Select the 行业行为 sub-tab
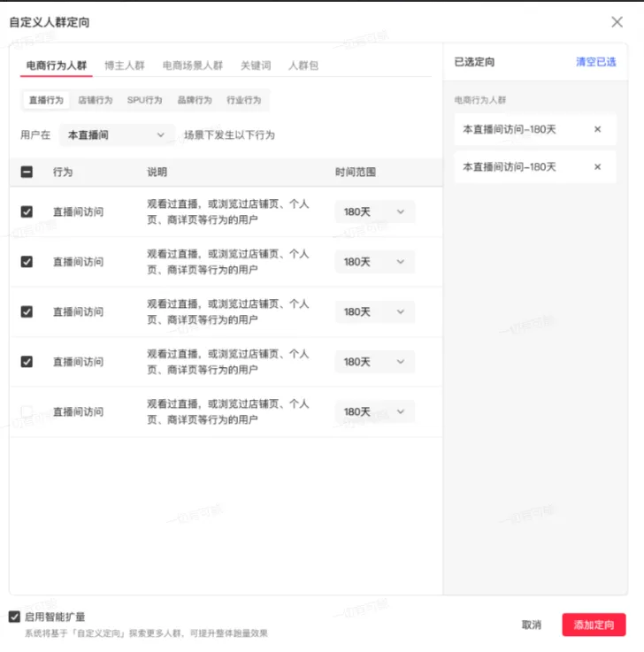The width and height of the screenshot is (644, 652). 243,100
